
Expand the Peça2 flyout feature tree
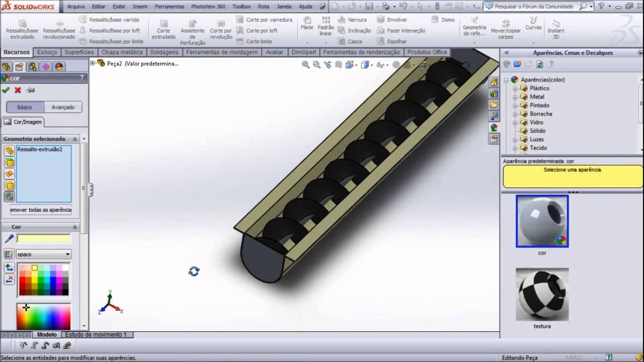coord(93,63)
